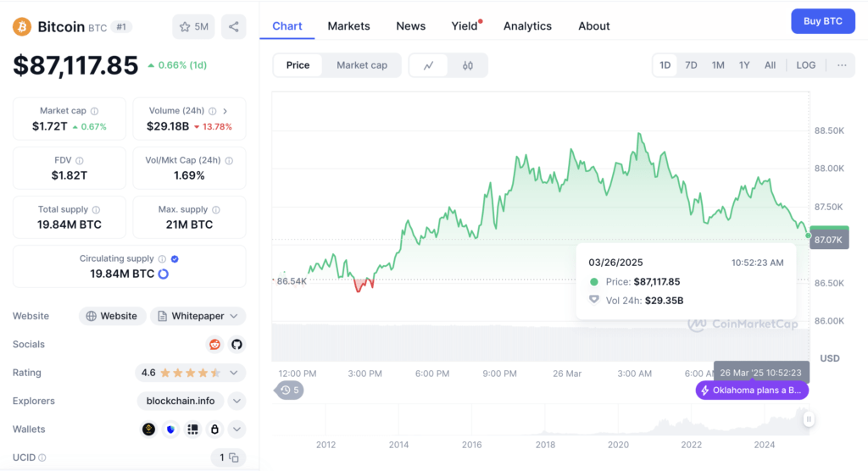Click the chart range slider handle
Screen dimensions: 868x471
[809, 419]
